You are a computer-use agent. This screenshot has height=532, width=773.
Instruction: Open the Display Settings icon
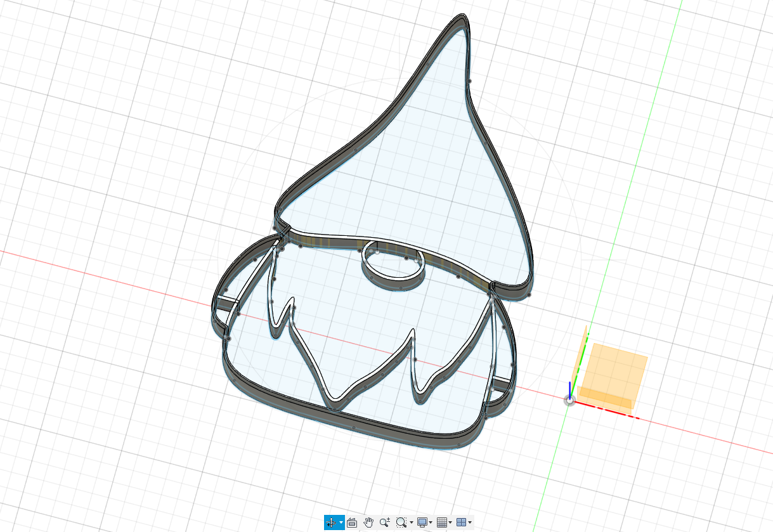click(422, 522)
